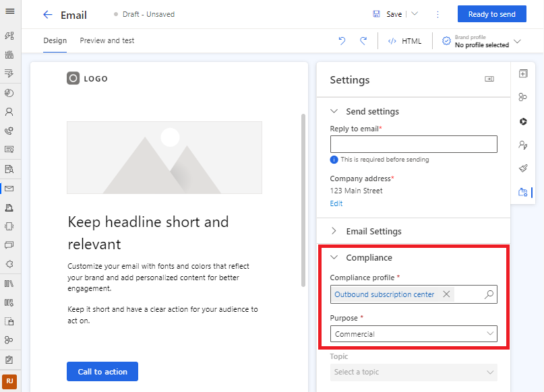Click the puzzle piece icon in left sidebar

coord(9,264)
